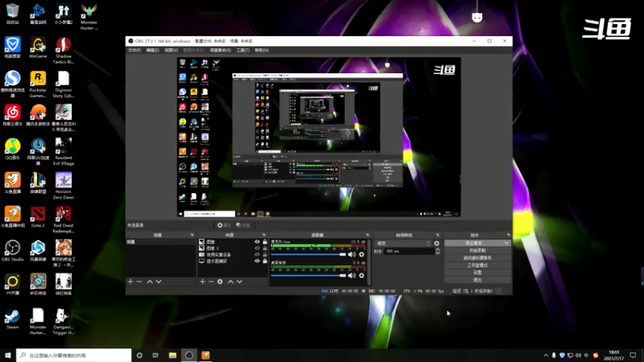The image size is (644, 362).
Task: Open the scene transition type dropdown
Action: [402, 244]
